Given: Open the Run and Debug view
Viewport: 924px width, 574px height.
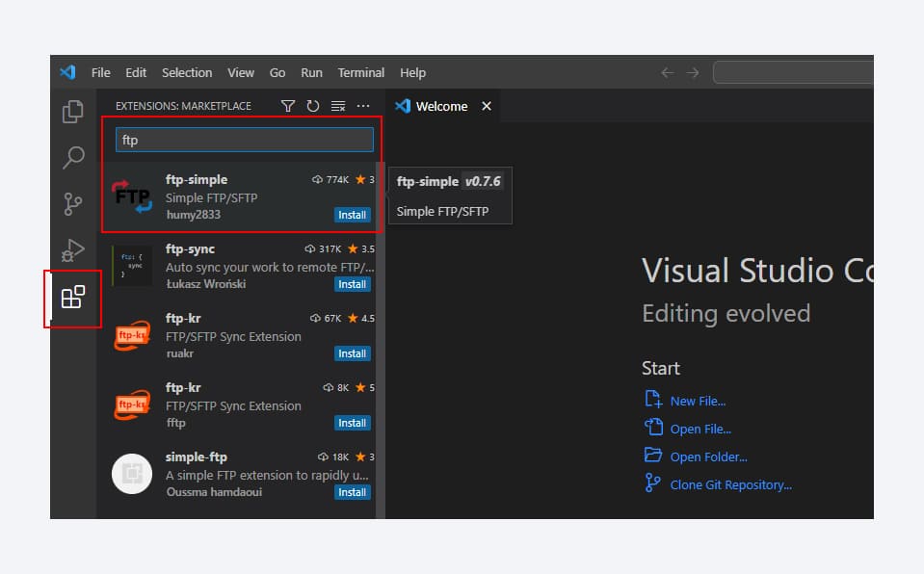Looking at the screenshot, I should click(x=72, y=250).
